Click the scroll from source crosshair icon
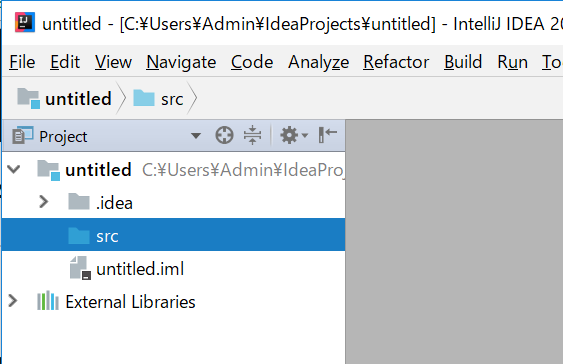 (224, 136)
